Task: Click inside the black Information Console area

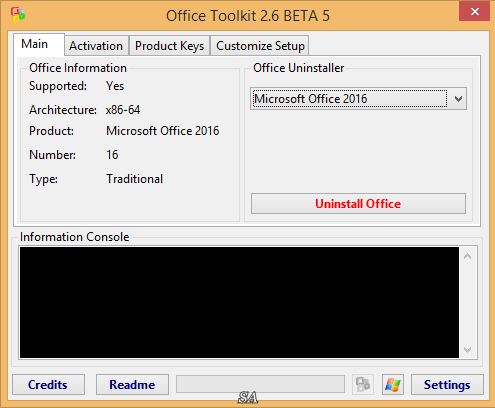Action: [239, 302]
